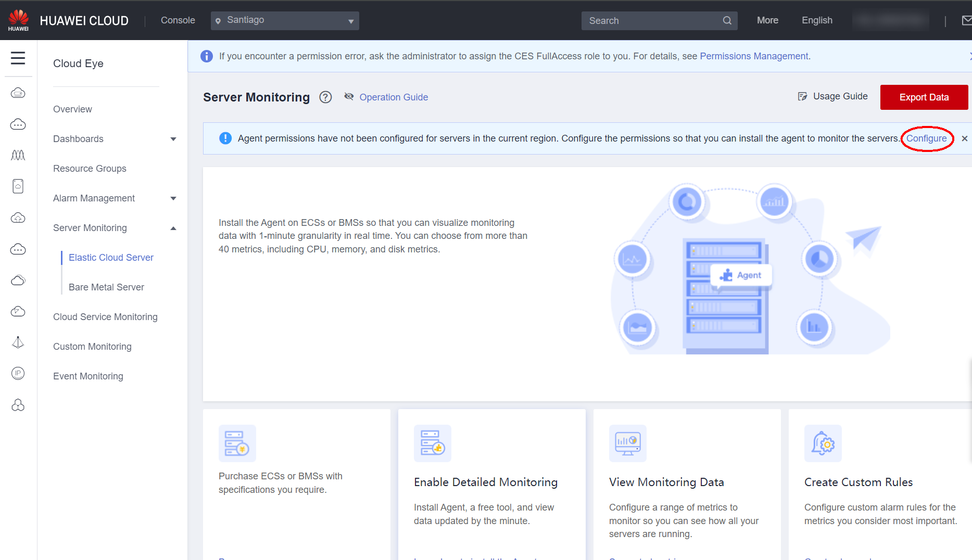Open the Santiago region dropdown
The image size is (972, 560).
(285, 20)
